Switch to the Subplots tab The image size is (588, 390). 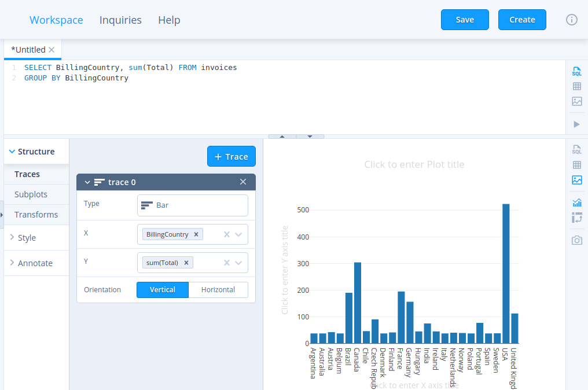[x=31, y=194]
